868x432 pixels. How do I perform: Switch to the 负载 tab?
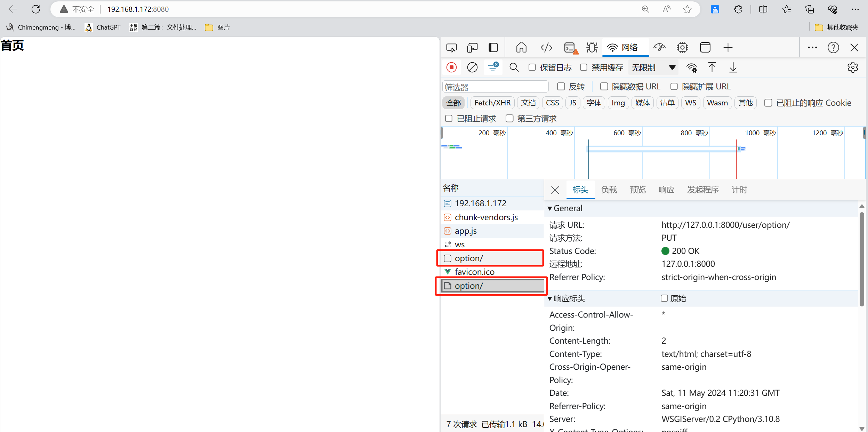point(609,190)
